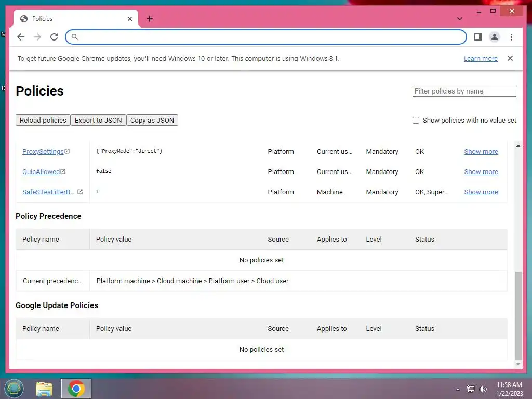Click the 'Machine' cell for SafeSitesFilterB

pyautogui.click(x=329, y=192)
